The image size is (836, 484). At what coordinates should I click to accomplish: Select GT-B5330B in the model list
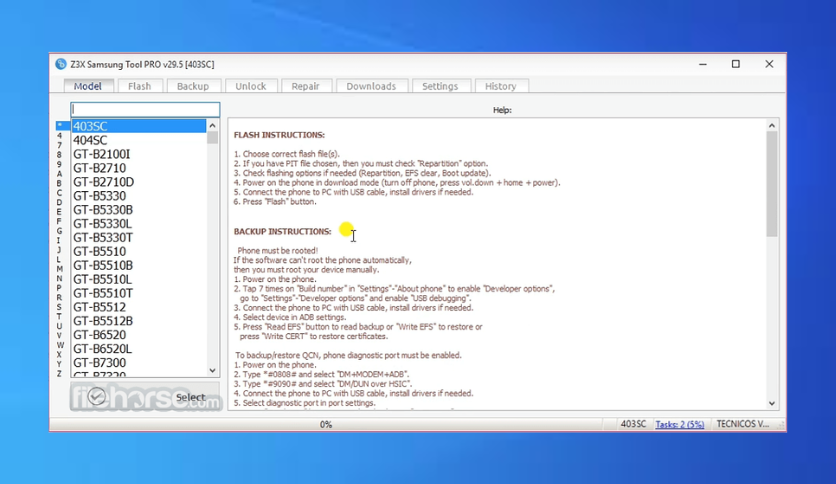[139, 209]
